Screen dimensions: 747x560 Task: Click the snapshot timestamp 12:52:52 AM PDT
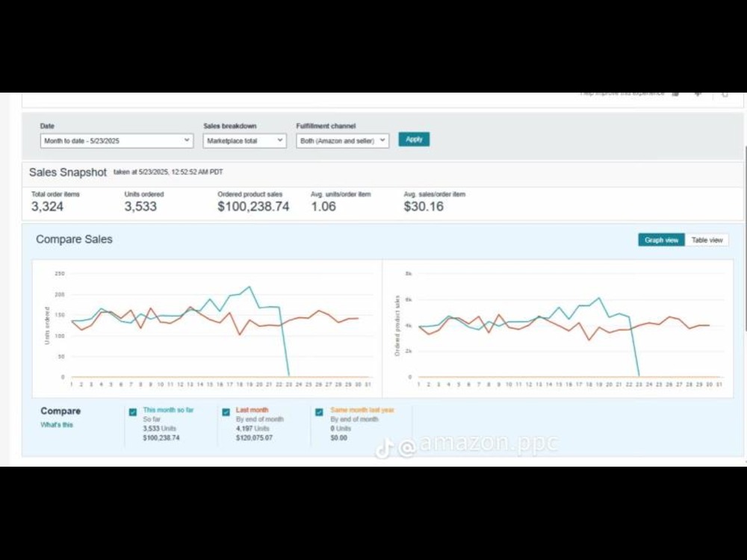(196, 172)
